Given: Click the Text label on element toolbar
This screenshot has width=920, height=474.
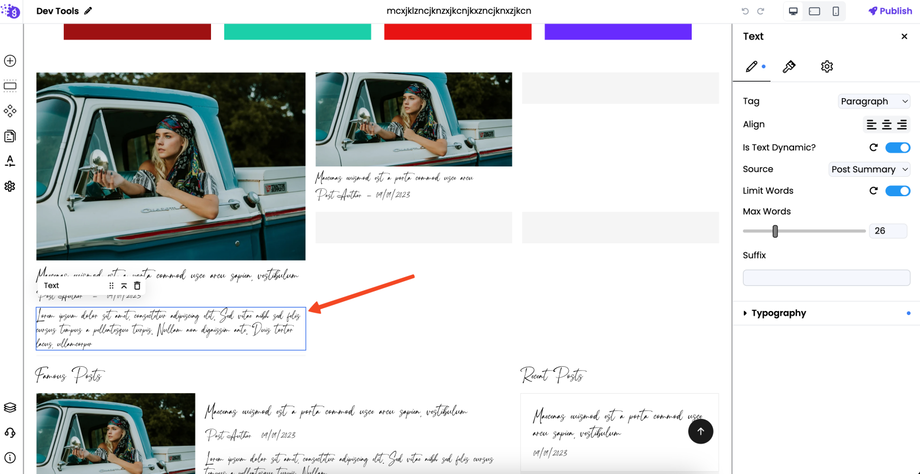Looking at the screenshot, I should pyautogui.click(x=52, y=286).
